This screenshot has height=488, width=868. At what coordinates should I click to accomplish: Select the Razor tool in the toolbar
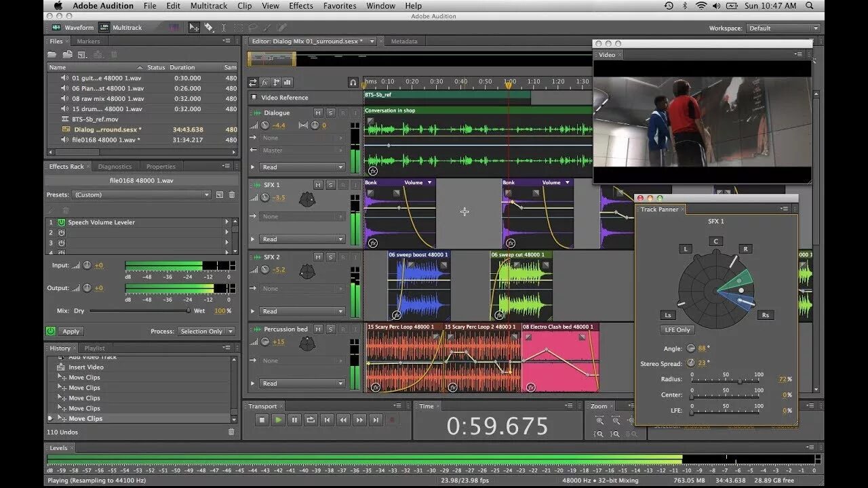210,28
